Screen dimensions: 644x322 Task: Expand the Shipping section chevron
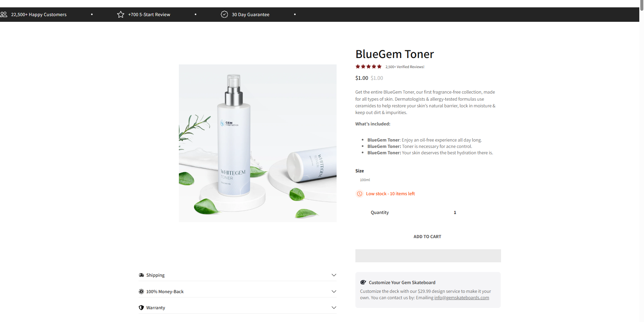(x=334, y=275)
